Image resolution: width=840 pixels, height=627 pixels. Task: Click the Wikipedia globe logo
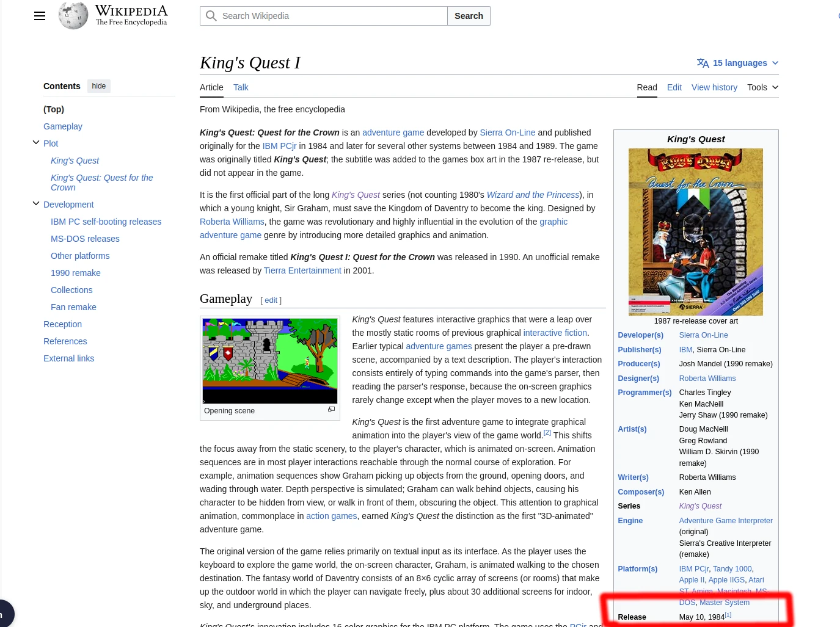pyautogui.click(x=73, y=16)
